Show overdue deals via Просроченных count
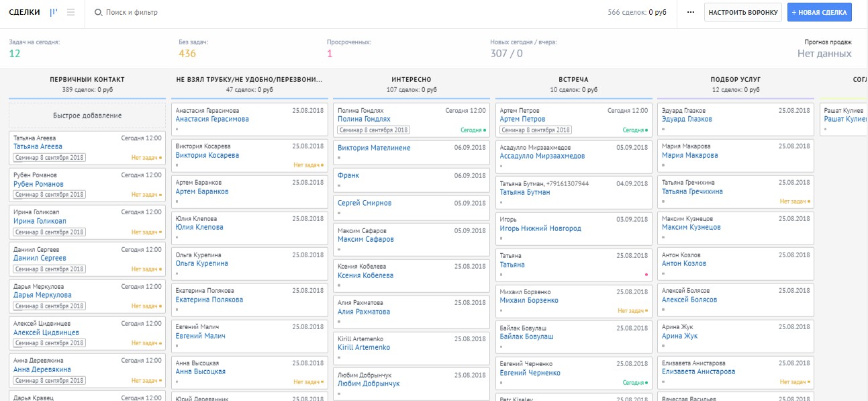This screenshot has width=868, height=401. click(x=330, y=54)
